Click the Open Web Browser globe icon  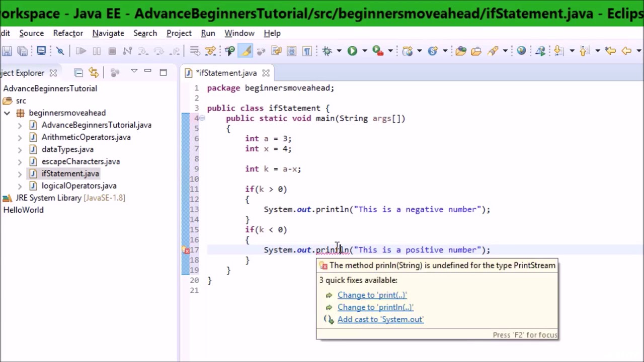(x=521, y=51)
